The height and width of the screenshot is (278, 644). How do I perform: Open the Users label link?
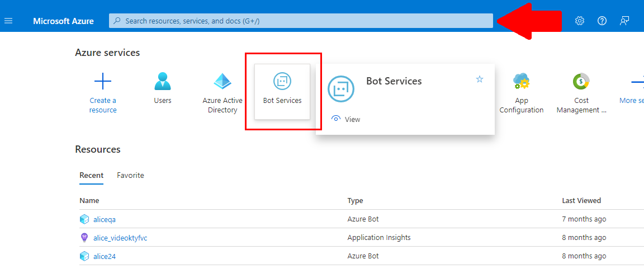coord(163,100)
